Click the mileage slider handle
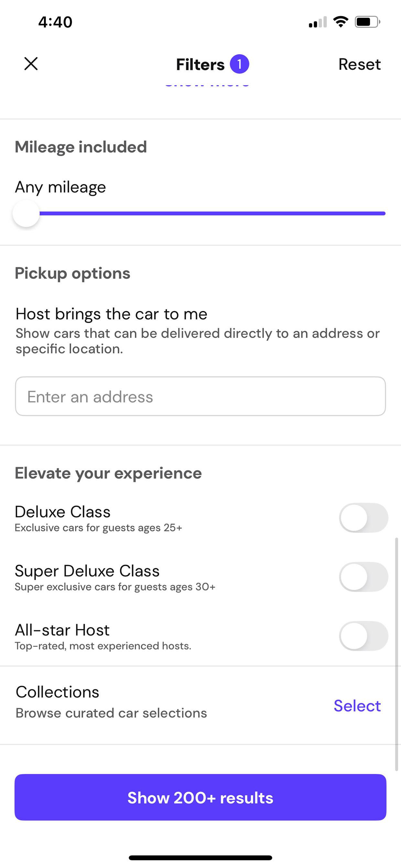 coord(26,213)
